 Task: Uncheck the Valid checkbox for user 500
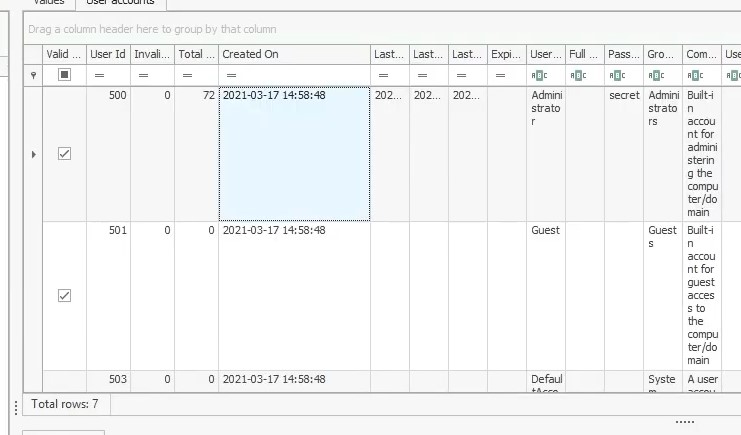(65, 154)
